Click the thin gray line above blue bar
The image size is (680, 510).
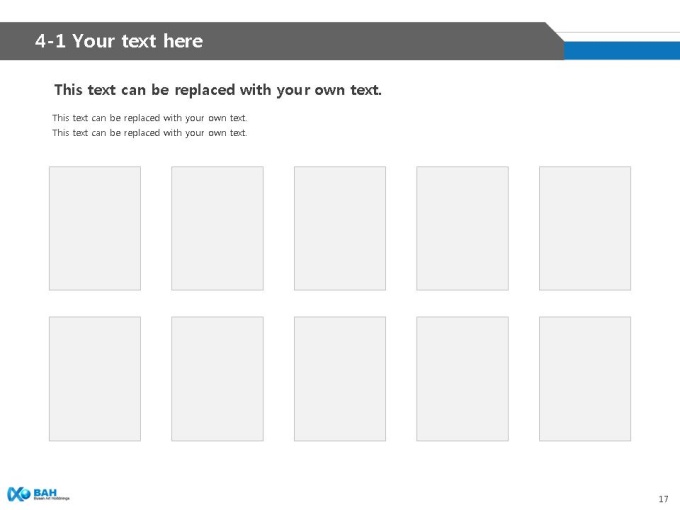(x=618, y=32)
